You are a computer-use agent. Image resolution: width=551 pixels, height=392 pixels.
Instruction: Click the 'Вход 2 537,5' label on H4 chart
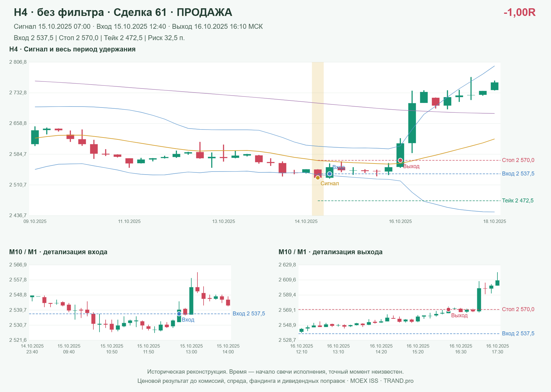(x=518, y=174)
